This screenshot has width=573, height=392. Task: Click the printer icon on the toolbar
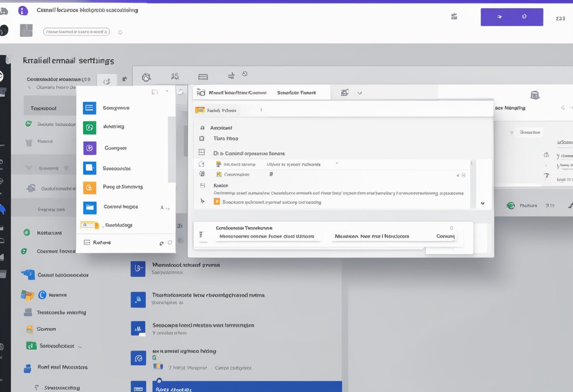pyautogui.click(x=230, y=76)
